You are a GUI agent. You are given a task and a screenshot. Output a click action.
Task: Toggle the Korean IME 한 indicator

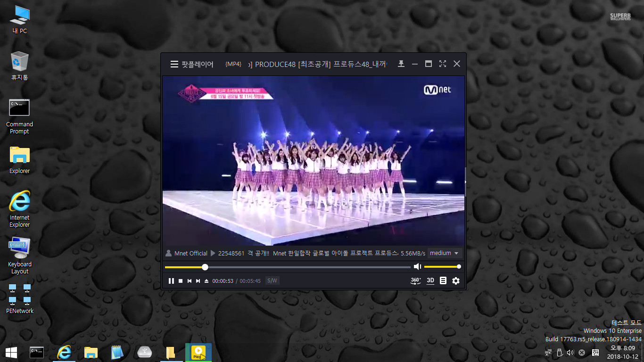[595, 353]
